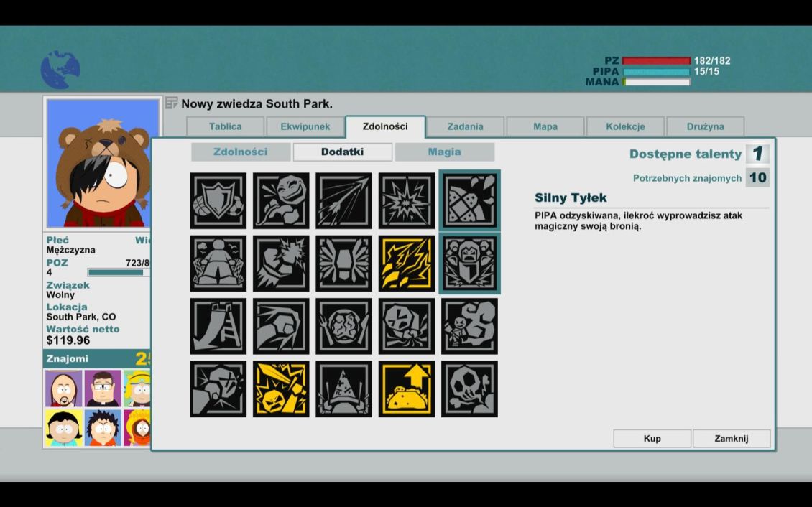Pick the small figure with smoke cloud perk

tap(469, 326)
